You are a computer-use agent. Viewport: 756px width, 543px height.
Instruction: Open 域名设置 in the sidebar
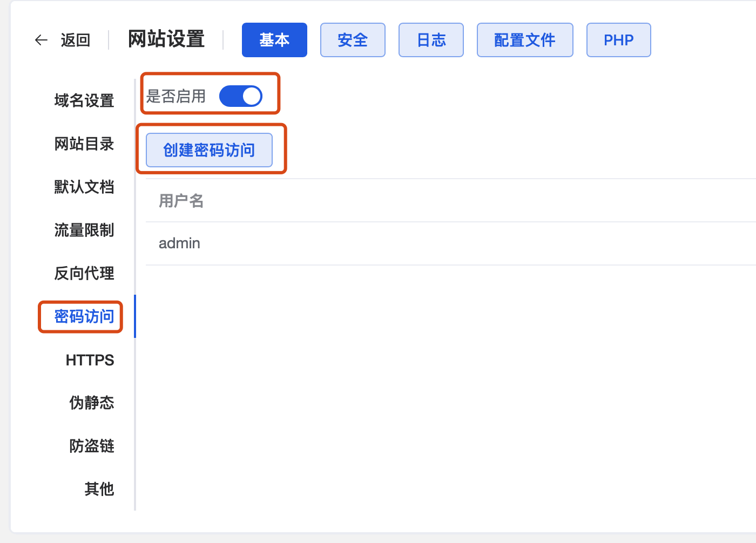click(x=84, y=100)
